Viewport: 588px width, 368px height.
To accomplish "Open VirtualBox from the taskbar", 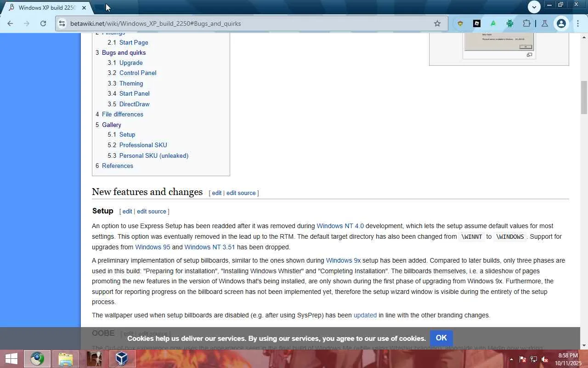I will (122, 359).
